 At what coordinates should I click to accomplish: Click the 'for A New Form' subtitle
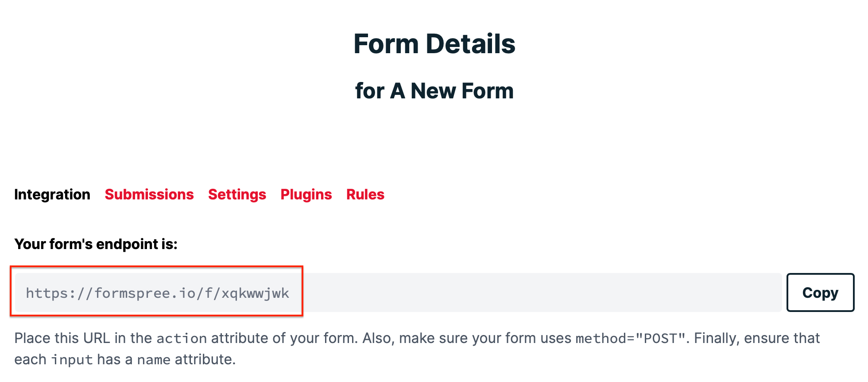coord(434,91)
